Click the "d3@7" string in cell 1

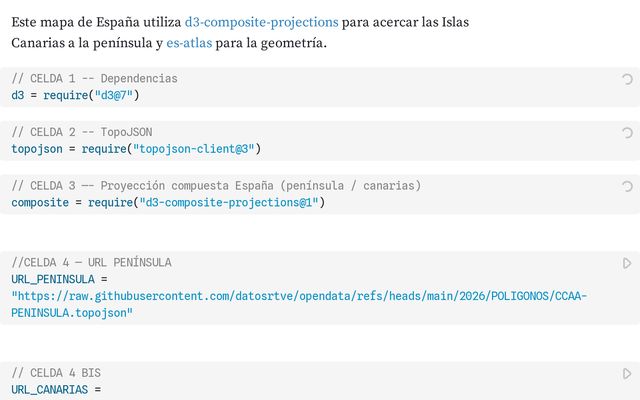pos(113,95)
